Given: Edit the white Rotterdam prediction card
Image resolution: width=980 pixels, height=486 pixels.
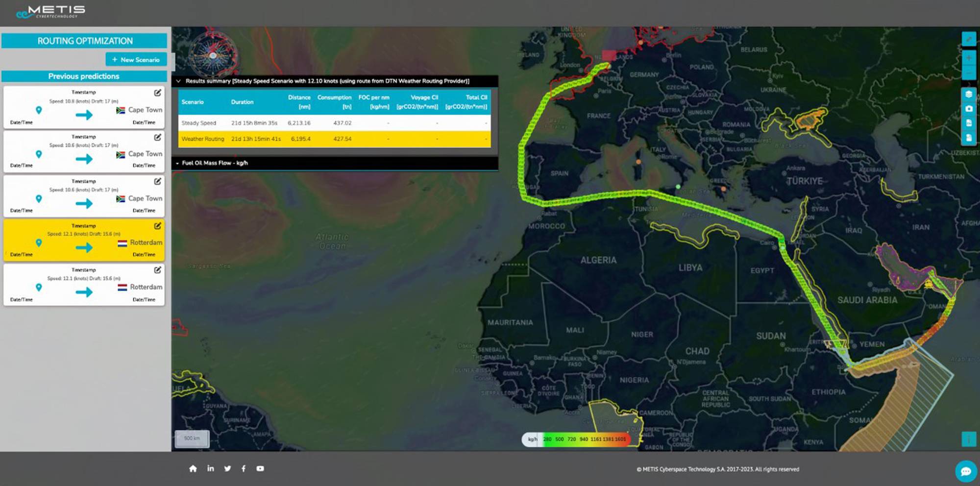Looking at the screenshot, I should [157, 270].
